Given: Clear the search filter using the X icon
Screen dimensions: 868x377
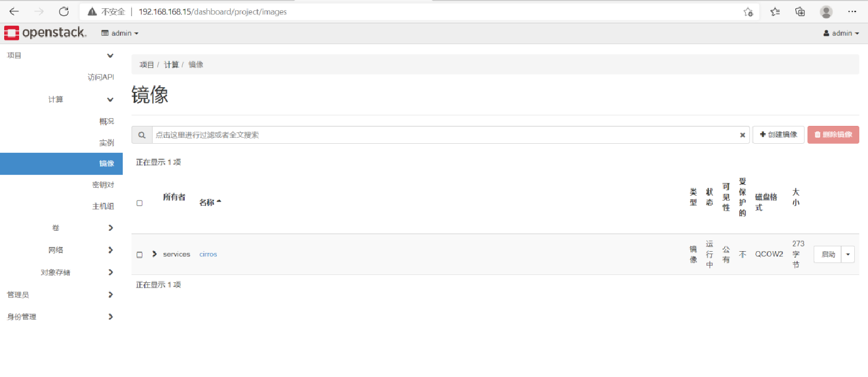Looking at the screenshot, I should coord(742,135).
